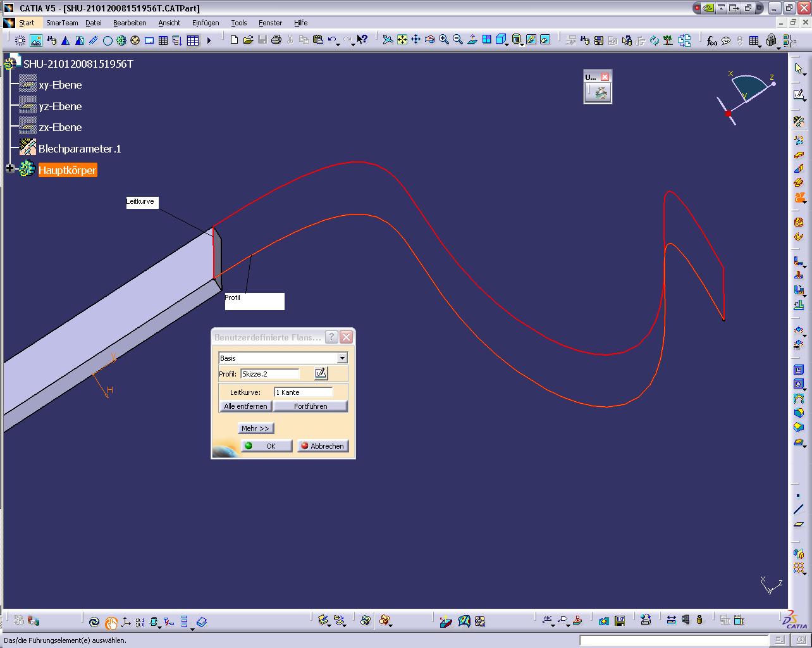Click the Zoom In magnifier icon
This screenshot has height=648, width=812.
pyautogui.click(x=444, y=40)
